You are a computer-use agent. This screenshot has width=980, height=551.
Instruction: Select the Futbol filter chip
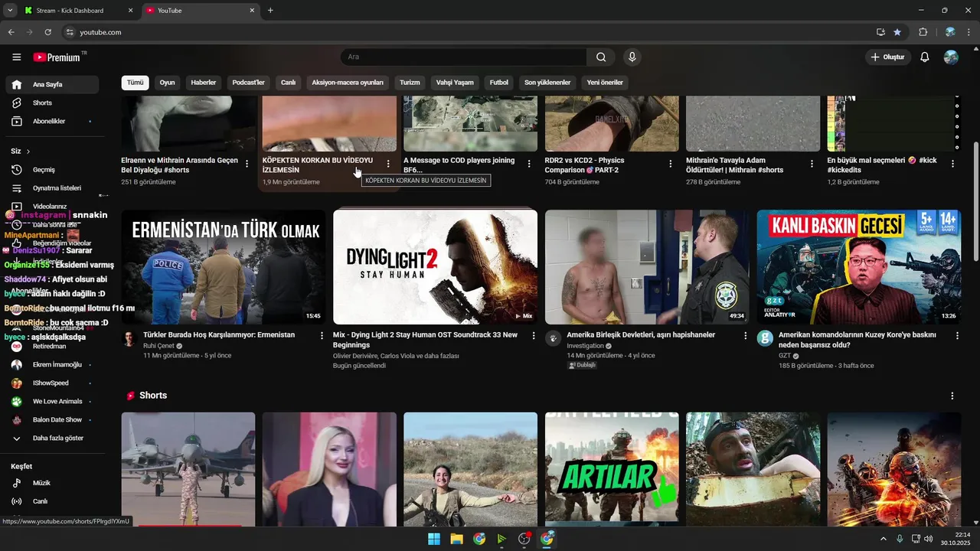(499, 83)
